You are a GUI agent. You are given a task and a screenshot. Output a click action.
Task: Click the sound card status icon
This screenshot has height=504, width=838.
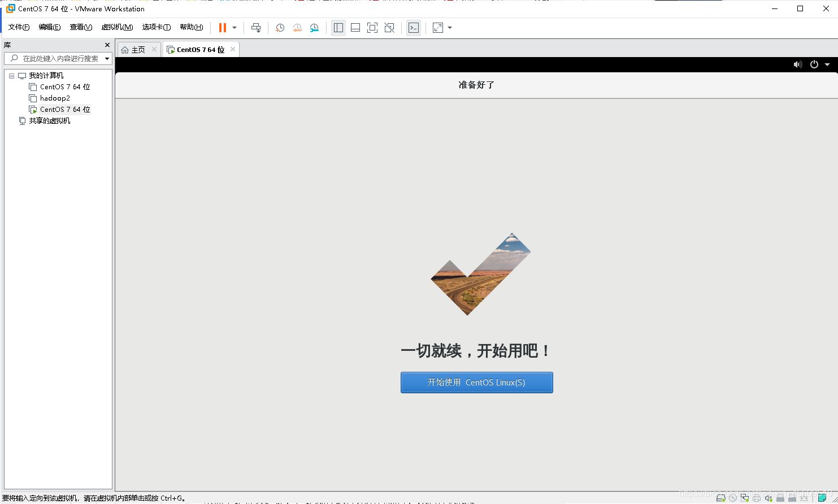[x=768, y=498]
